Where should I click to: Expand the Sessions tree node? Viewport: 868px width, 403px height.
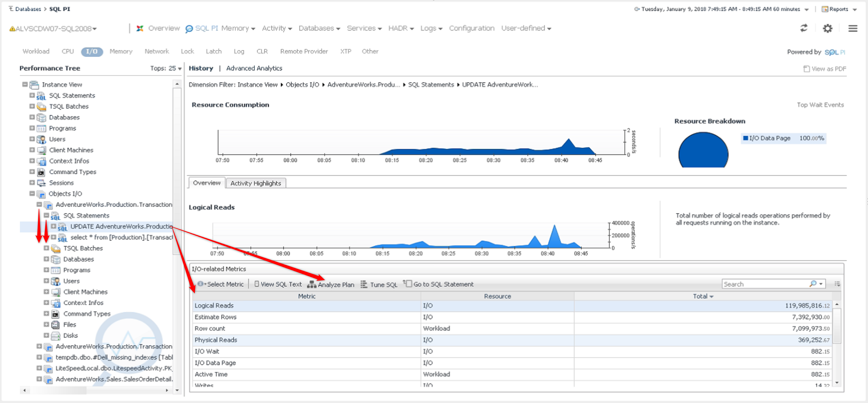point(32,183)
